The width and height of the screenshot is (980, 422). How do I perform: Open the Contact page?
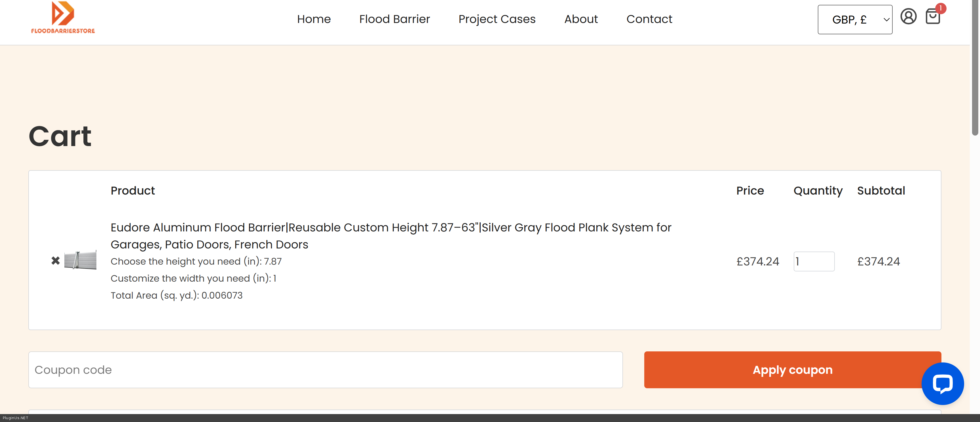pyautogui.click(x=649, y=19)
